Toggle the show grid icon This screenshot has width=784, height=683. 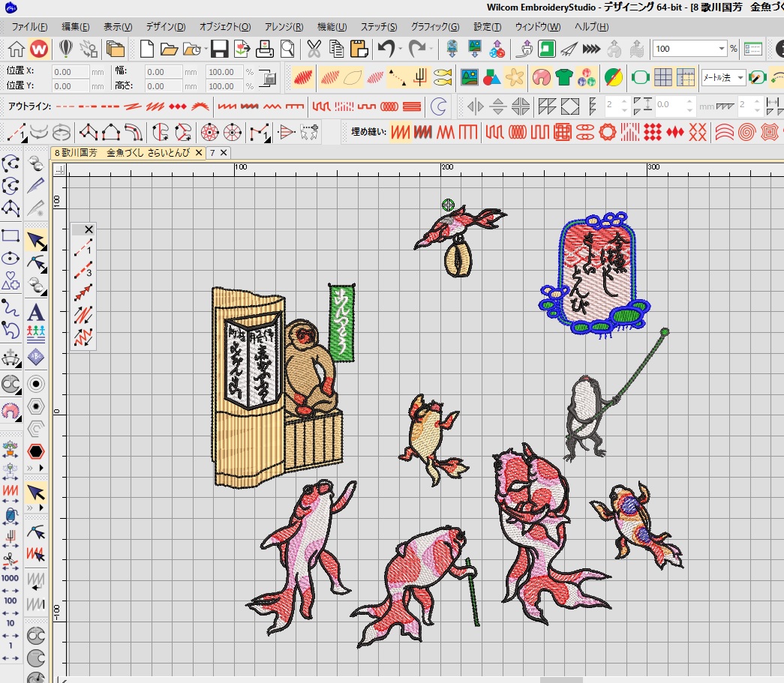click(663, 77)
